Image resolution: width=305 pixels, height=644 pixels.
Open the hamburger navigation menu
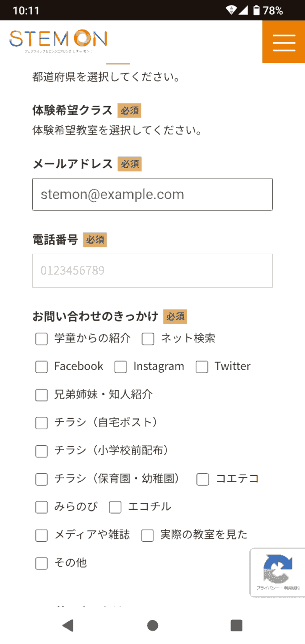pyautogui.click(x=284, y=42)
